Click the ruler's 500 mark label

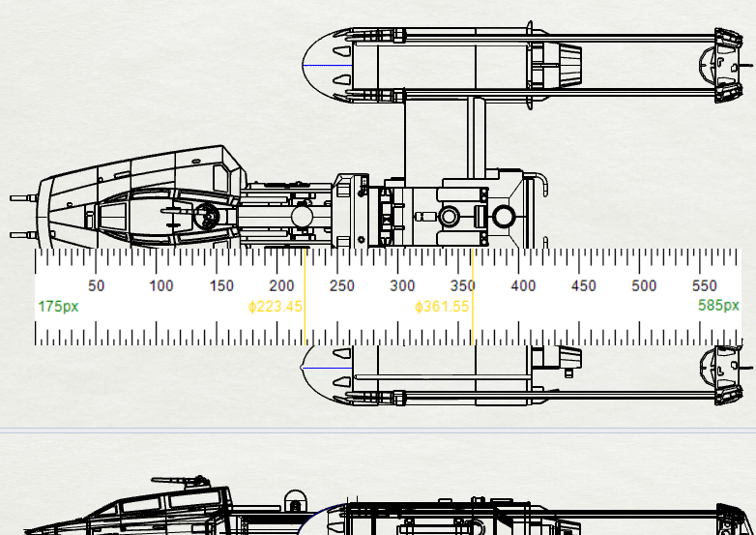click(x=644, y=286)
